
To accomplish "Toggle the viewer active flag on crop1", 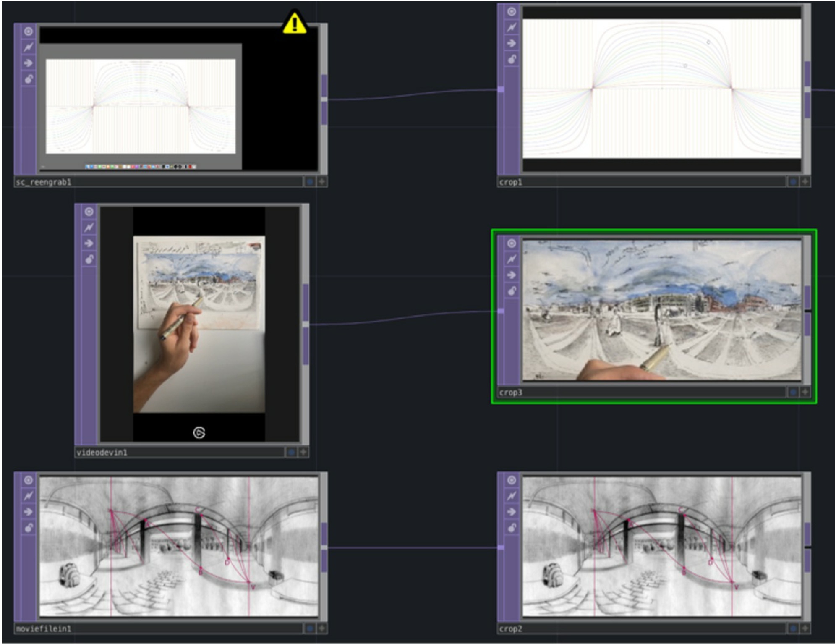I will coord(511,13).
